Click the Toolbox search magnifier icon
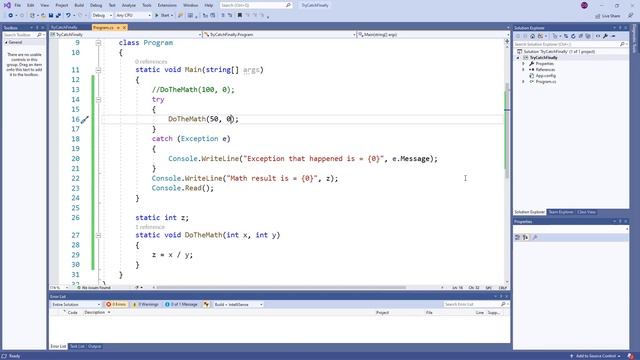Screen dimensions: 640x360 39,35
